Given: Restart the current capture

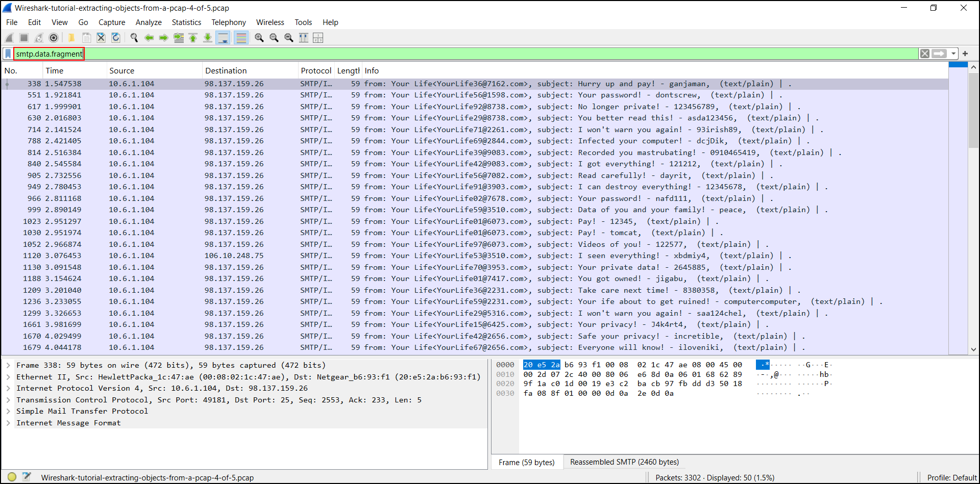Looking at the screenshot, I should (x=39, y=38).
